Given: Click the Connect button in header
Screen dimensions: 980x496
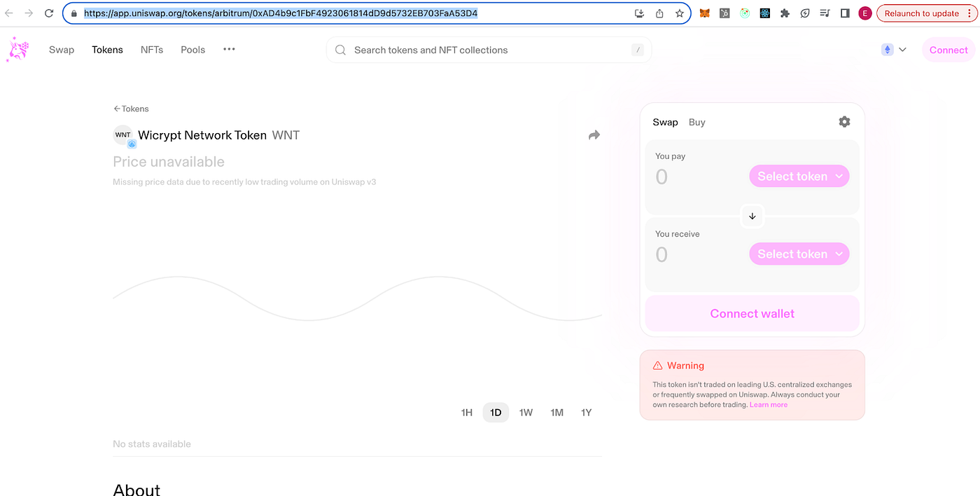Looking at the screenshot, I should [948, 50].
